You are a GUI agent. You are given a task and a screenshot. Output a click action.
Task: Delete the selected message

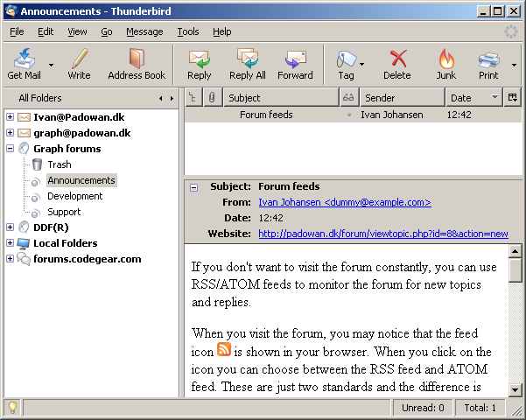397,64
